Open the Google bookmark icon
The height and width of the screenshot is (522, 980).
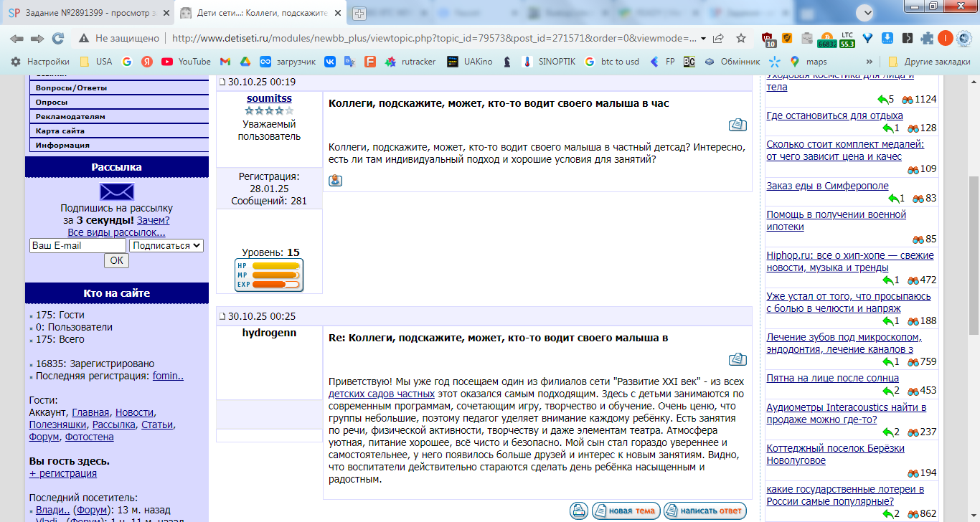(x=127, y=62)
